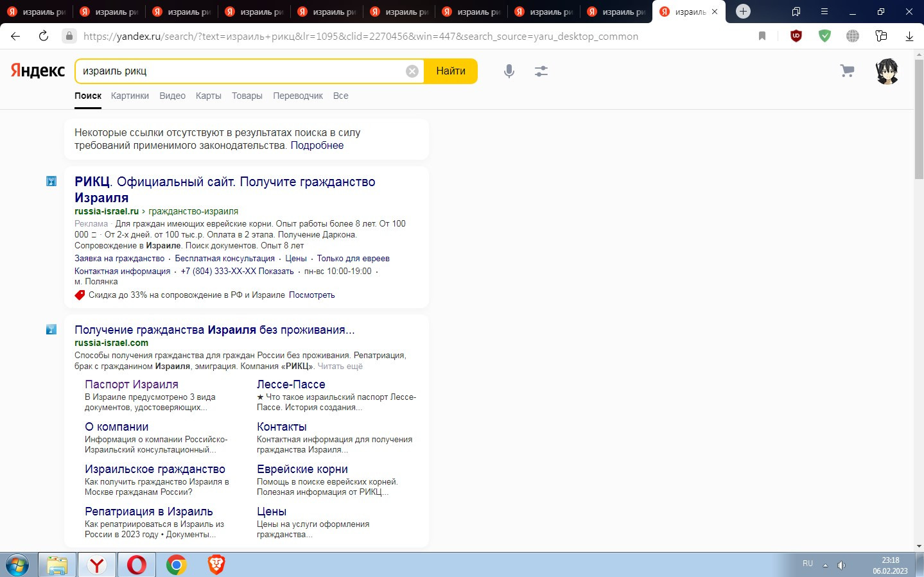Open Контакты sitelink
924x577 pixels.
[x=281, y=427]
